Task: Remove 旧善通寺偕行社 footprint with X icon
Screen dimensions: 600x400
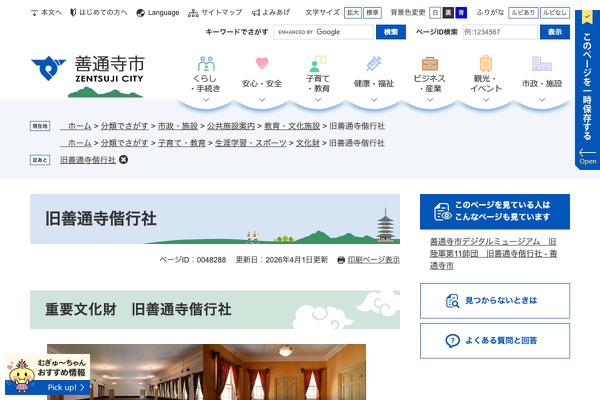Action: (x=123, y=160)
